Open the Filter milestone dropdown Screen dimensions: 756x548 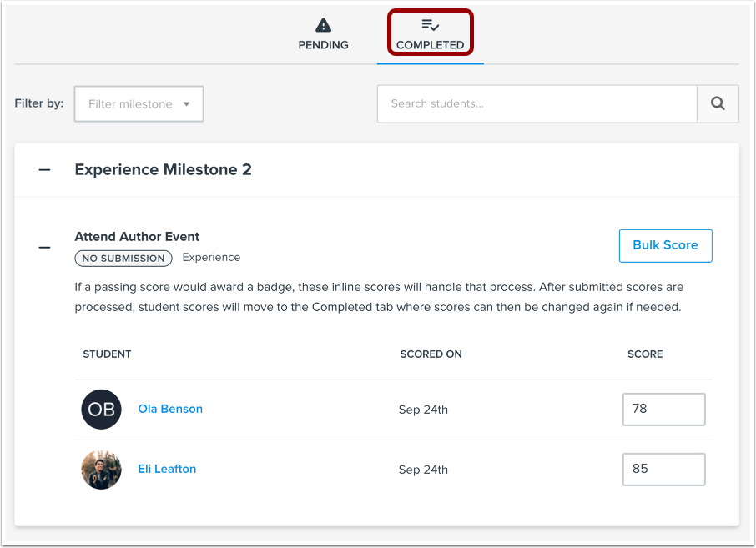pos(139,104)
